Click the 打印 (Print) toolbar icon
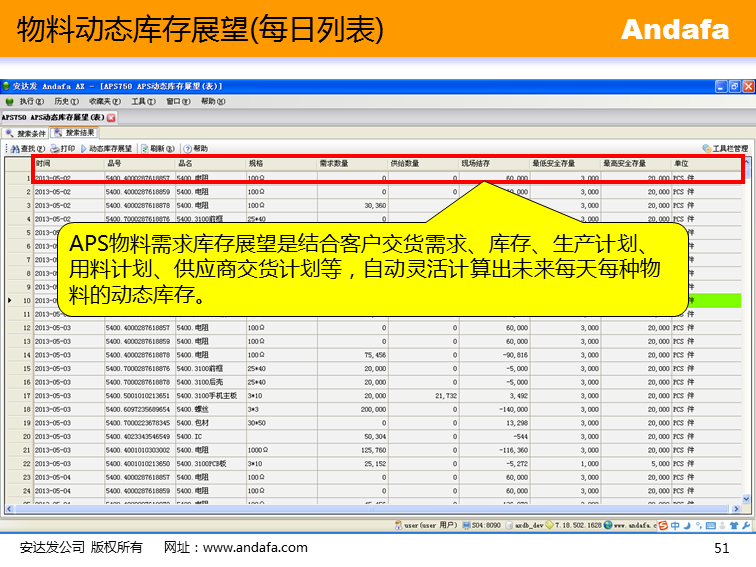 [x=62, y=148]
